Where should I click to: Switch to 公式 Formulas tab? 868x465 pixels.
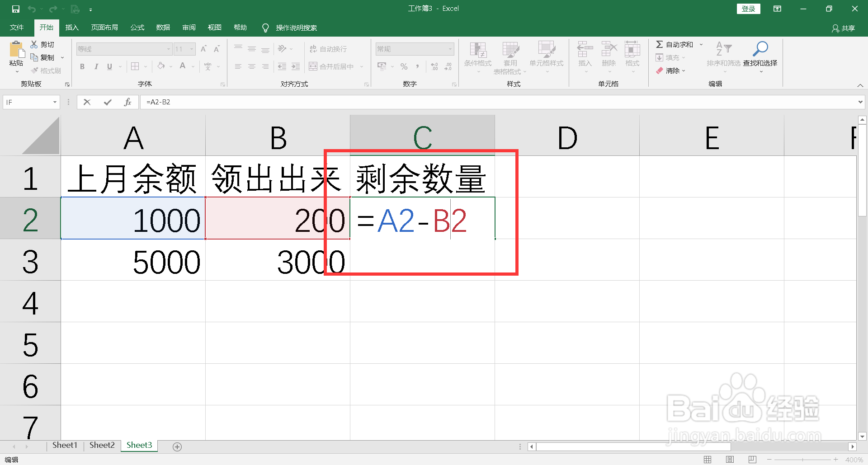137,28
